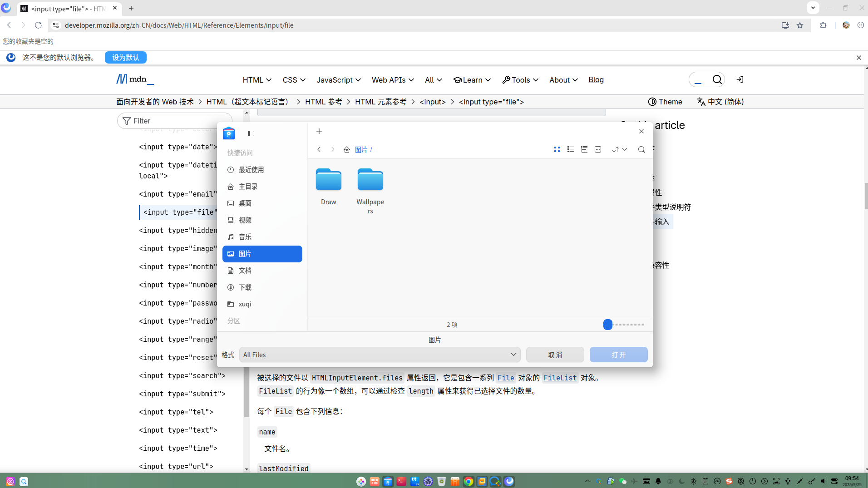Click the home icon in path bar

[x=347, y=149]
